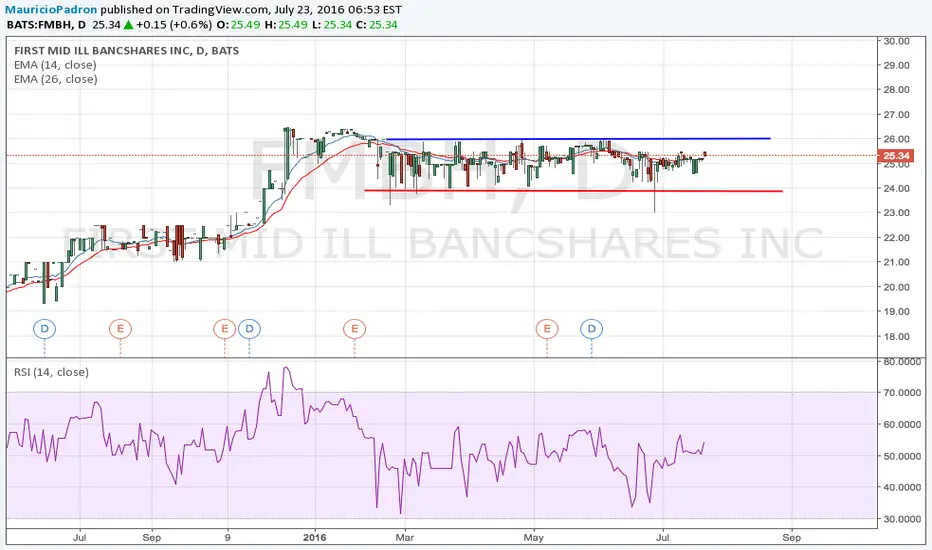Click the 22.00 price axis label
The height and width of the screenshot is (550, 932).
click(x=896, y=238)
